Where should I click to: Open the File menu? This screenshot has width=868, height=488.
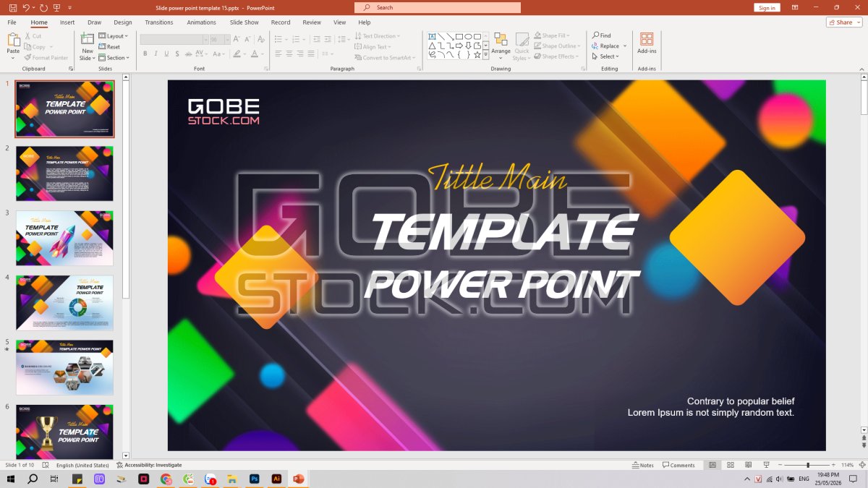coord(12,22)
